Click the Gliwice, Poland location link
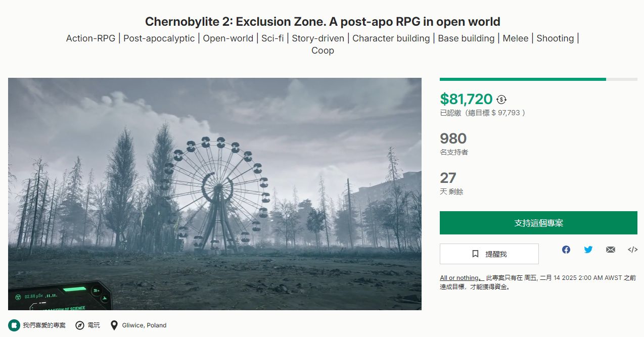The image size is (644, 337). [x=144, y=325]
